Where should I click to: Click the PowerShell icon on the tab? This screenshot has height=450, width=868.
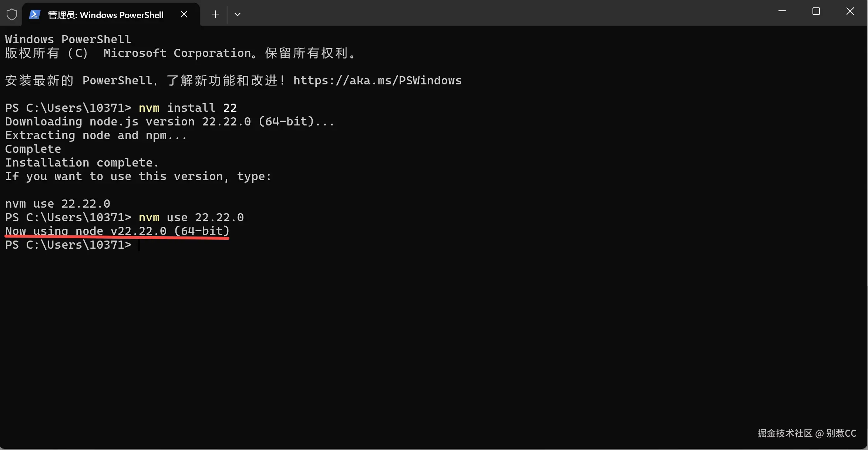click(x=35, y=15)
